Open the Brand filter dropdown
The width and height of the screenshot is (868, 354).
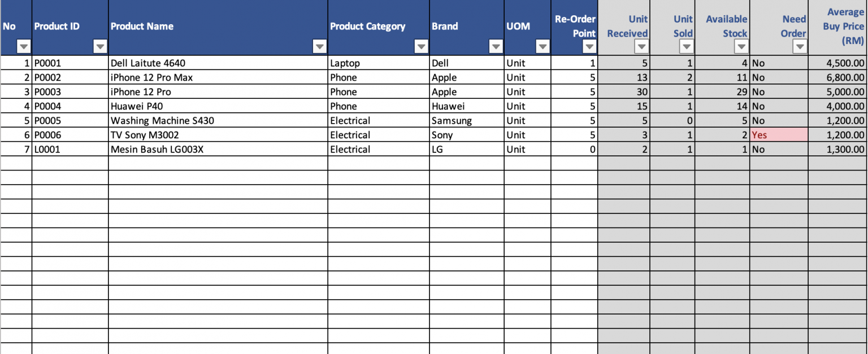pos(496,47)
